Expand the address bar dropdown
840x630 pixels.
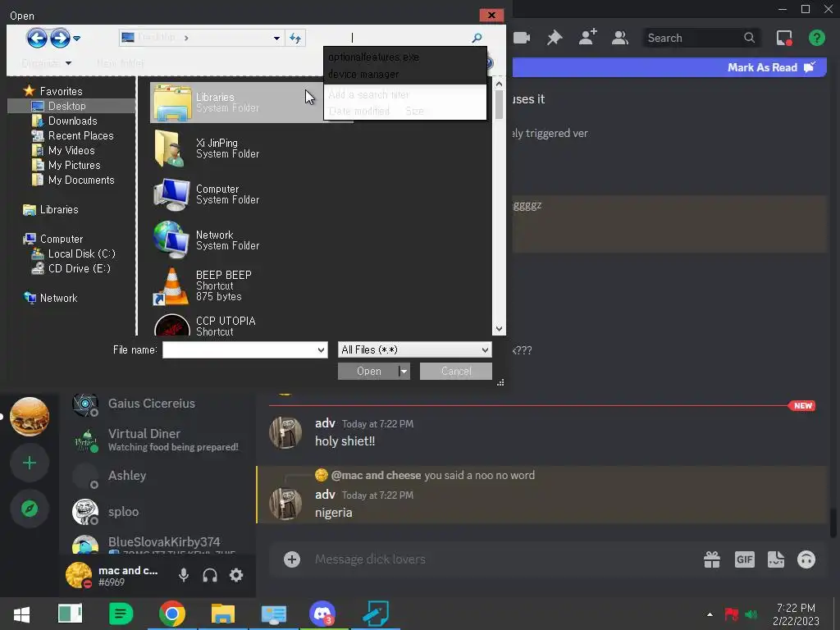point(276,38)
